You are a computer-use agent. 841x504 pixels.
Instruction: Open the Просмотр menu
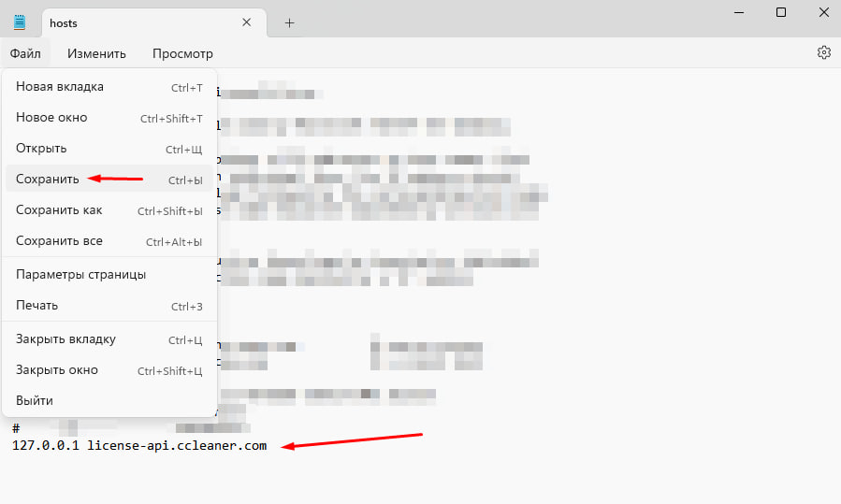[182, 53]
